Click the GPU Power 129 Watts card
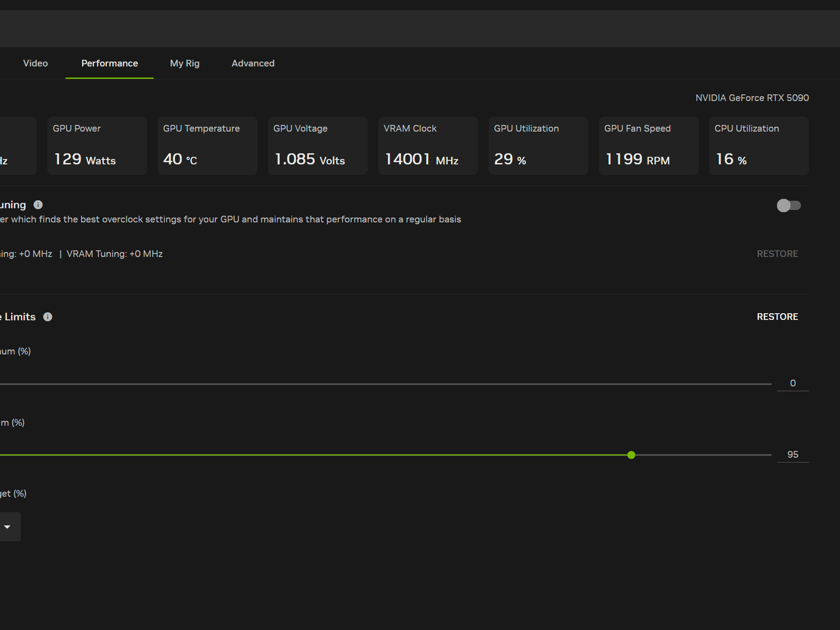The height and width of the screenshot is (630, 840). (97, 146)
